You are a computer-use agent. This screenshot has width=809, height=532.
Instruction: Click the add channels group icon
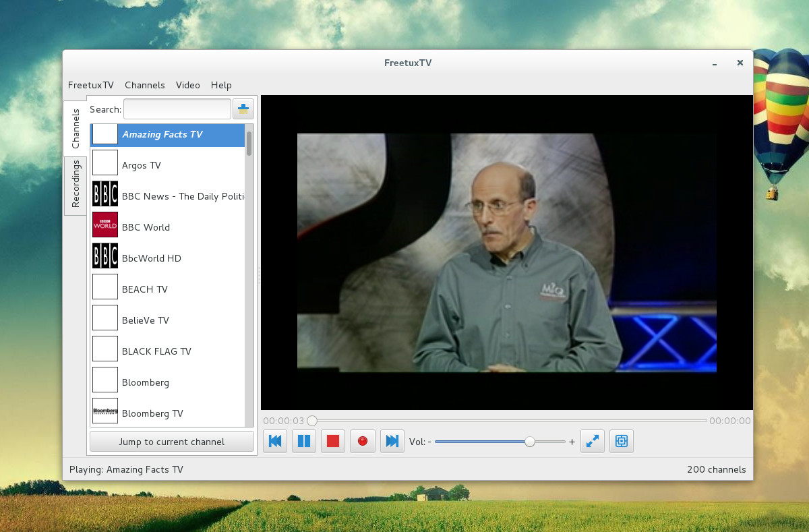pyautogui.click(x=243, y=109)
